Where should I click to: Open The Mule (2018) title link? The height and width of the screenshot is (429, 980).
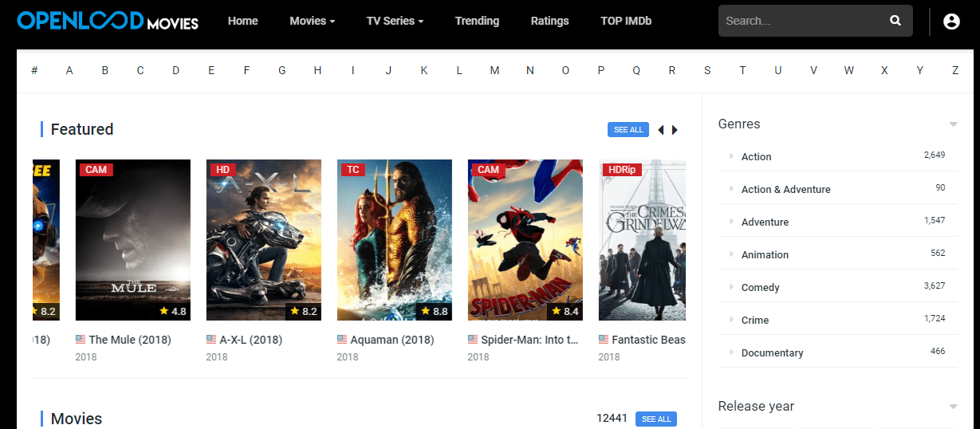130,340
